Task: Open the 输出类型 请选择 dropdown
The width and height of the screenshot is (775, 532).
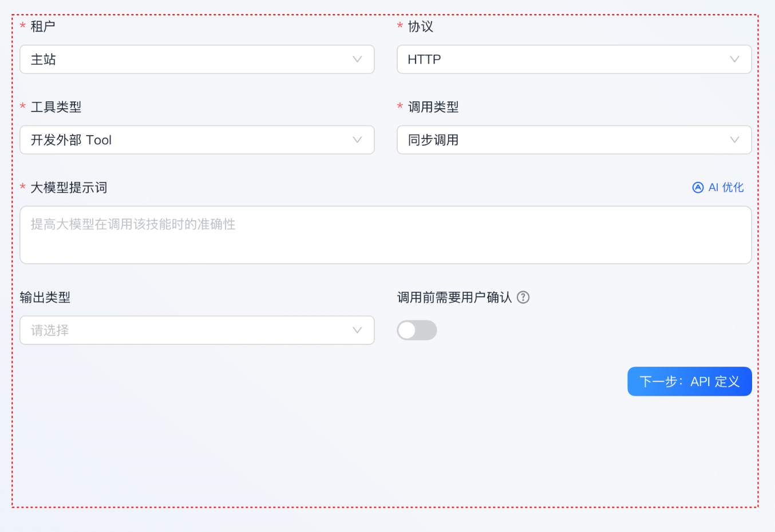Action: click(x=189, y=330)
